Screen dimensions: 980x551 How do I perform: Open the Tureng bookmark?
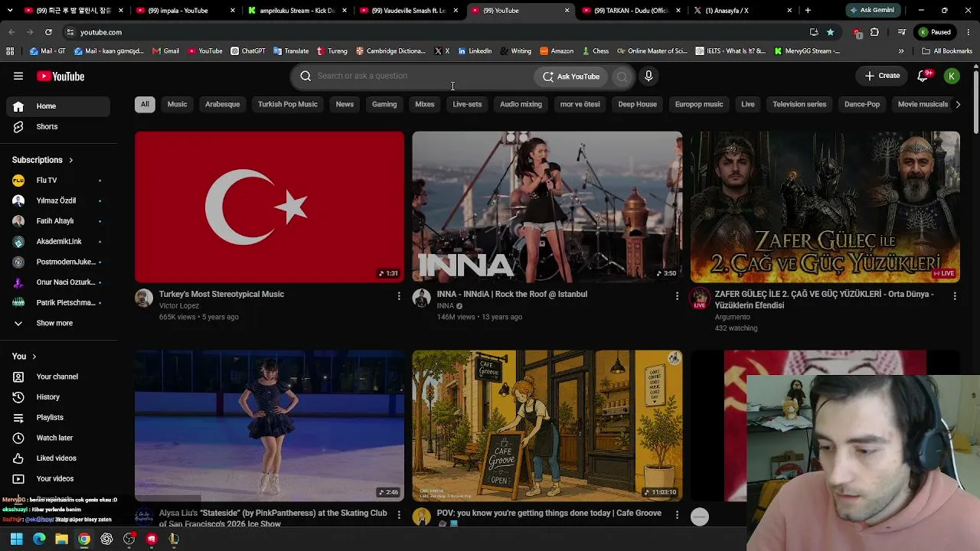[x=332, y=51]
